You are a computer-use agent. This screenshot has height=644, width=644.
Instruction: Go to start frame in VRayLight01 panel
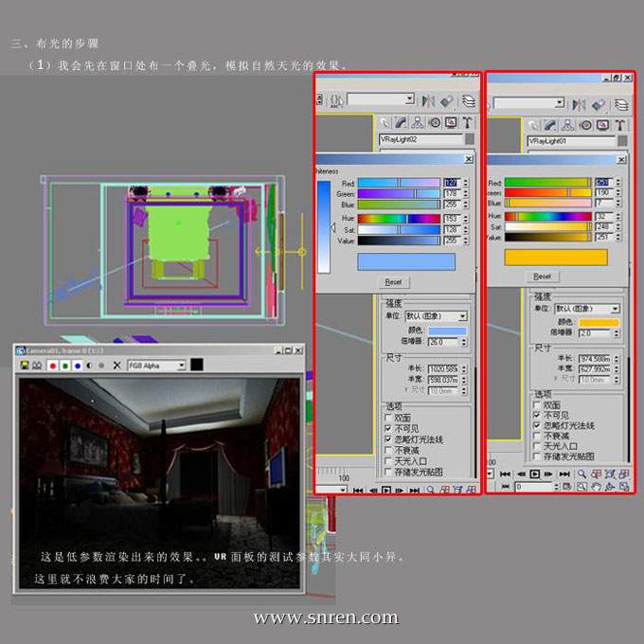click(505, 474)
